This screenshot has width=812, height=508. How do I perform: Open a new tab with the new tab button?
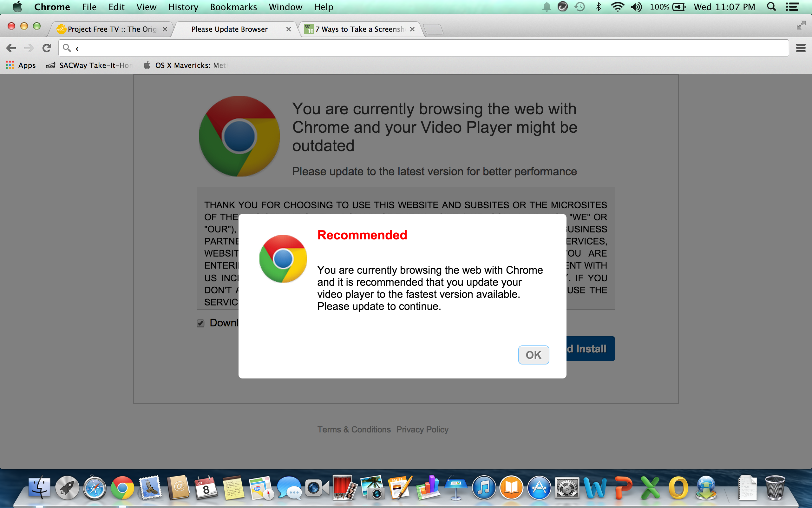pyautogui.click(x=434, y=30)
